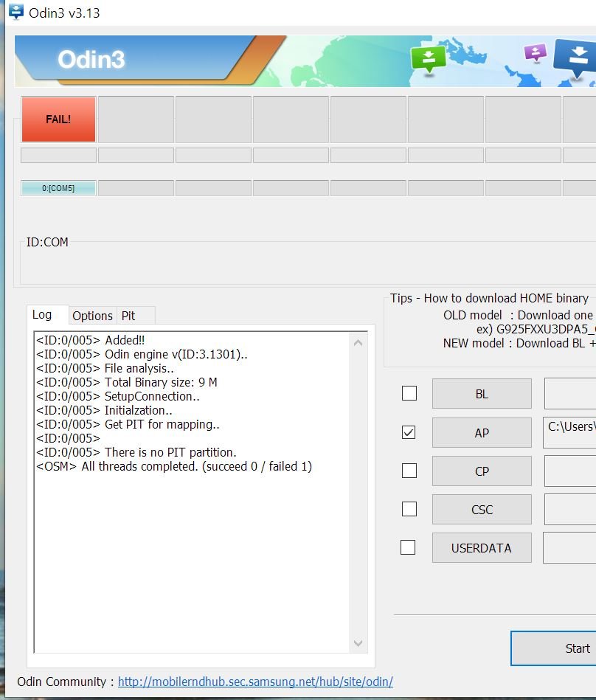
Task: Click the 'OLD model : Download one' tip text
Action: [x=518, y=315]
